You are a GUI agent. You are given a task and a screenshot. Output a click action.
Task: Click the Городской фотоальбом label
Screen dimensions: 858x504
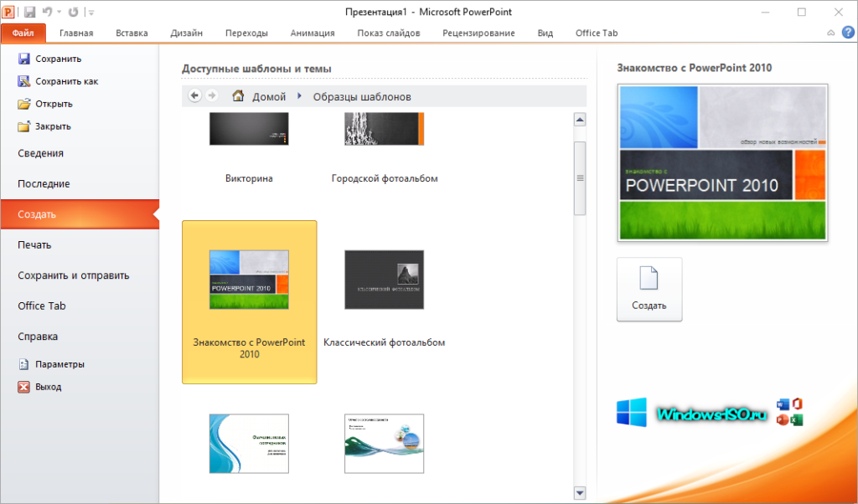click(x=384, y=178)
